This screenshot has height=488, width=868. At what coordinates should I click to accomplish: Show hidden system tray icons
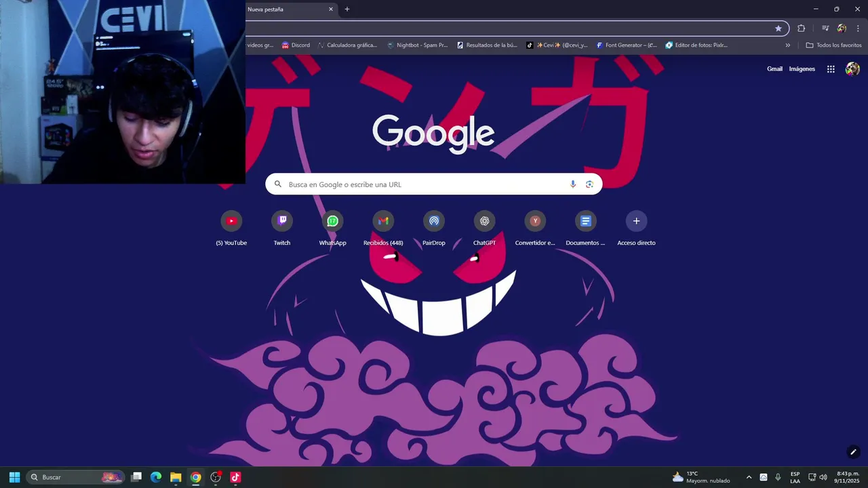click(749, 477)
